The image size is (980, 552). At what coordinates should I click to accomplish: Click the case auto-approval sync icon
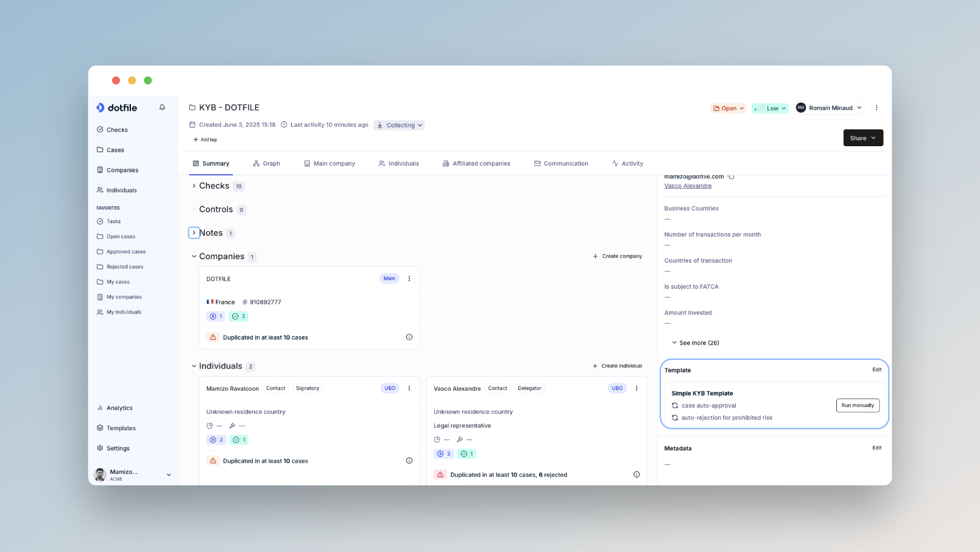coord(675,405)
